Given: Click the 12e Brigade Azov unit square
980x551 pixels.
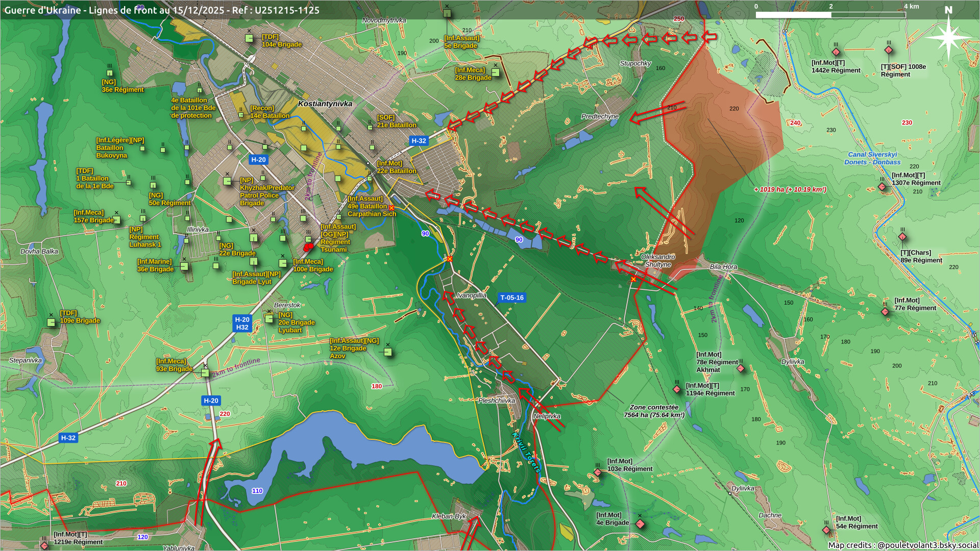Looking at the screenshot, I should click(388, 352).
